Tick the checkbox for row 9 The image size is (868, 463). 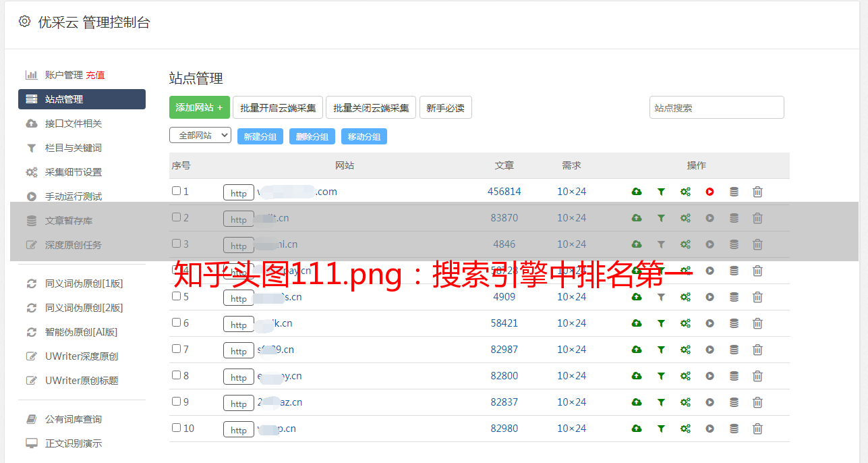(x=176, y=402)
